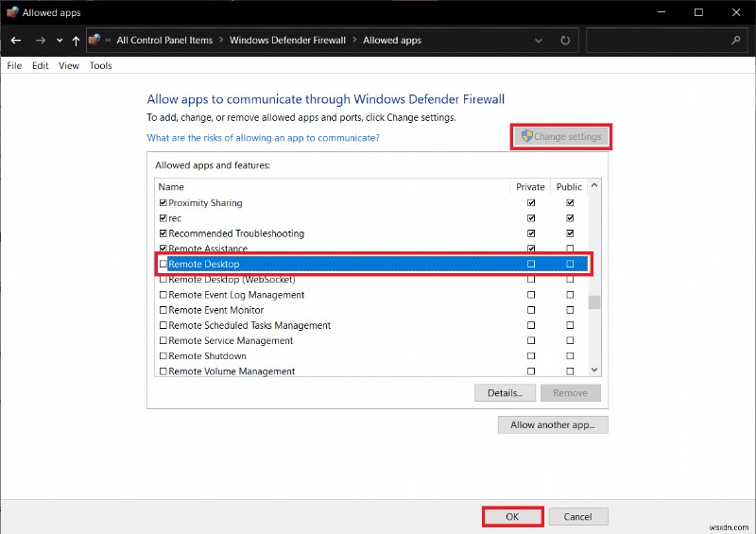This screenshot has height=534, width=756.
Task: Open the Tools menu
Action: point(101,65)
